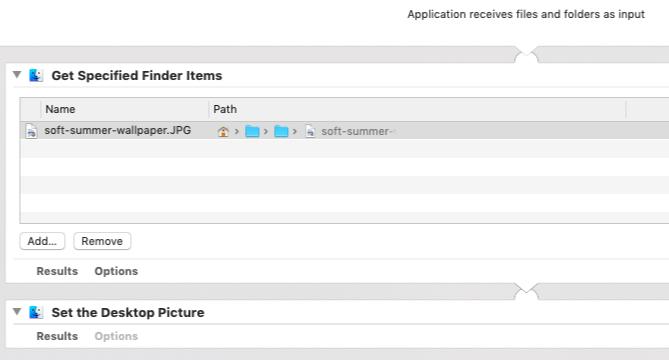The image size is (669, 360).
Task: Click Finder icon beside Get Specified Finder Items
Action: tap(36, 75)
